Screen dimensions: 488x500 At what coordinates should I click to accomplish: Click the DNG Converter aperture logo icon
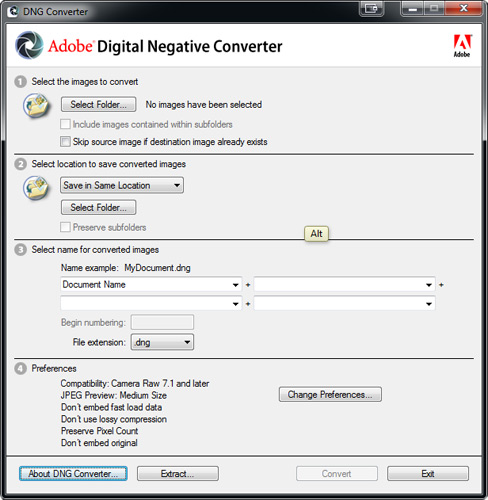tap(29, 45)
